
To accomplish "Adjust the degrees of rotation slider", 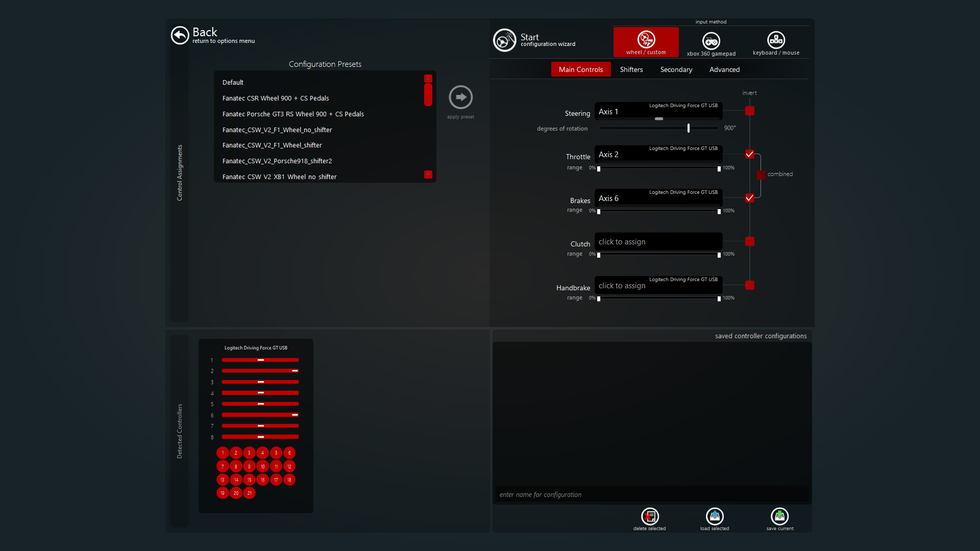I will [689, 128].
